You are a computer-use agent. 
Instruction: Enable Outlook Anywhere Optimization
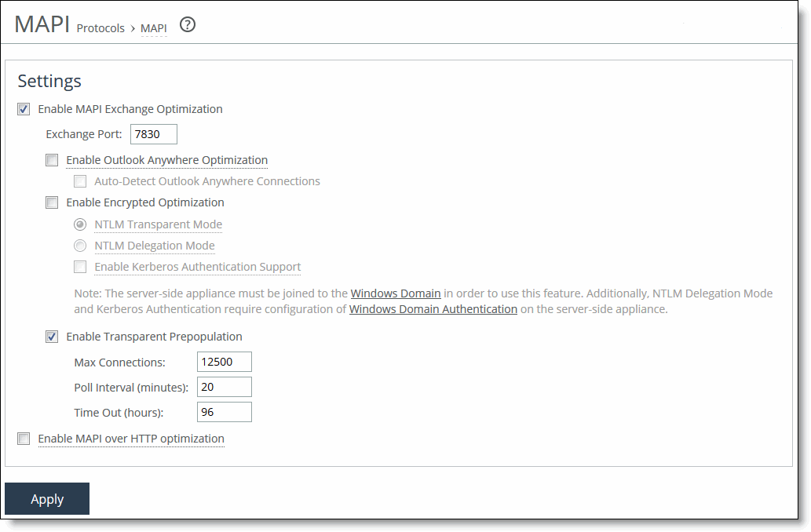tap(52, 160)
